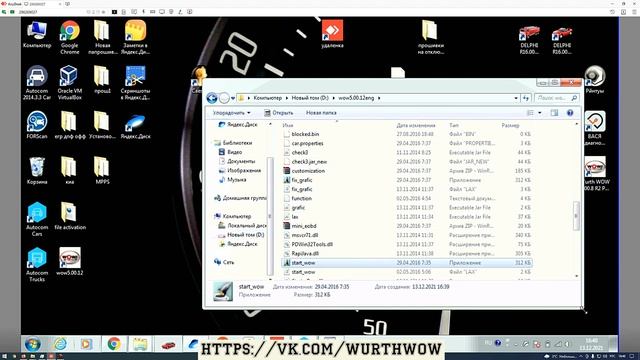The width and height of the screenshot is (640, 360).
Task: Click the Открыть toolbar button
Action: coord(278,113)
